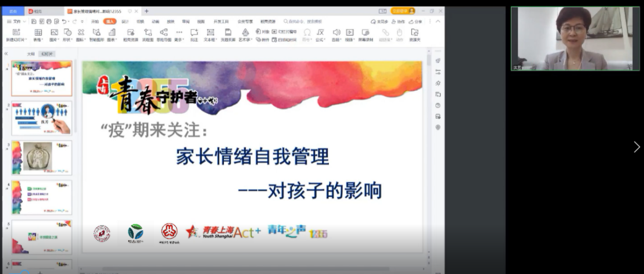
Task: Click next arrow at right edge of viewer
Action: tap(637, 147)
